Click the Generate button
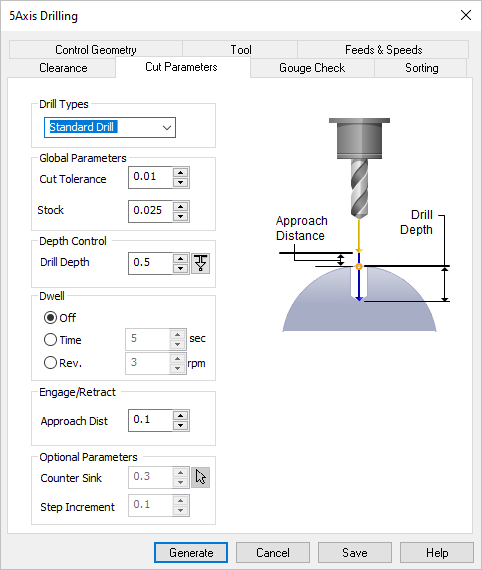Screen dimensions: 482x570 tap(191, 553)
